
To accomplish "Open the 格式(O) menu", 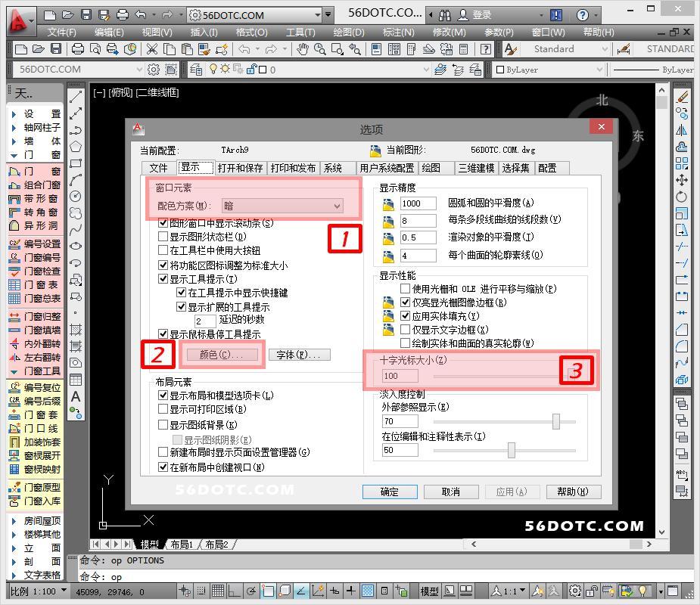I will pos(251,32).
